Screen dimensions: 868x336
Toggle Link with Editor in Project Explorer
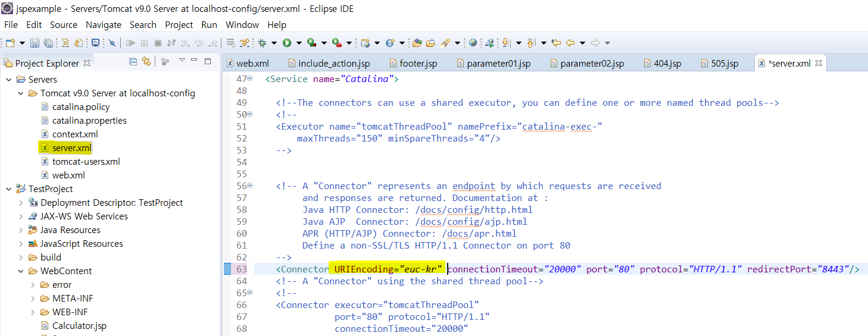point(146,61)
